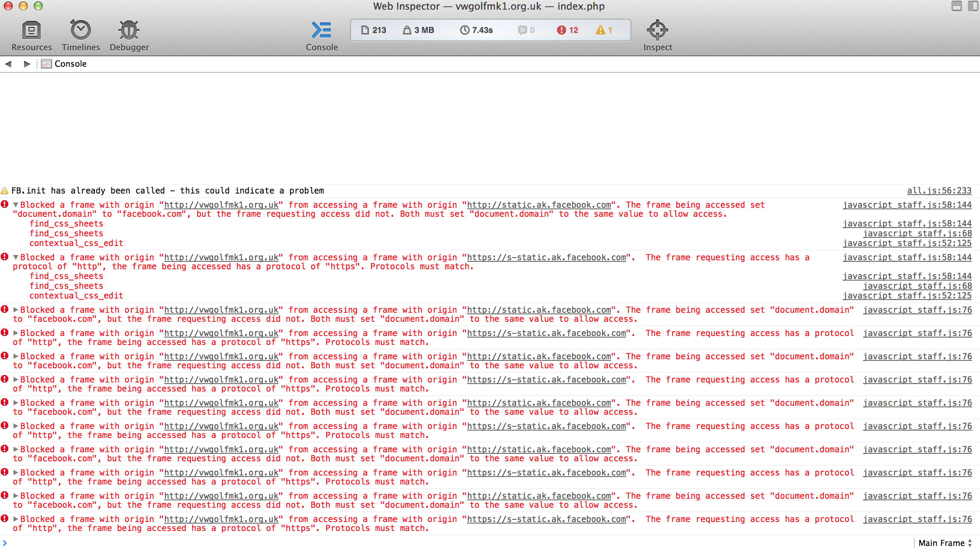This screenshot has width=980, height=549.
Task: Click the resource count document icon
Action: click(x=365, y=30)
